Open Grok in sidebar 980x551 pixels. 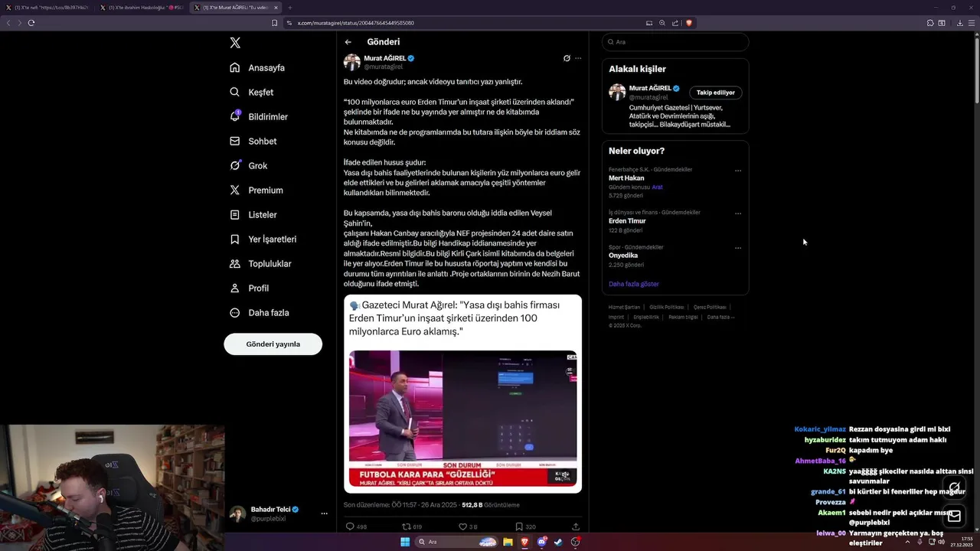point(249,165)
